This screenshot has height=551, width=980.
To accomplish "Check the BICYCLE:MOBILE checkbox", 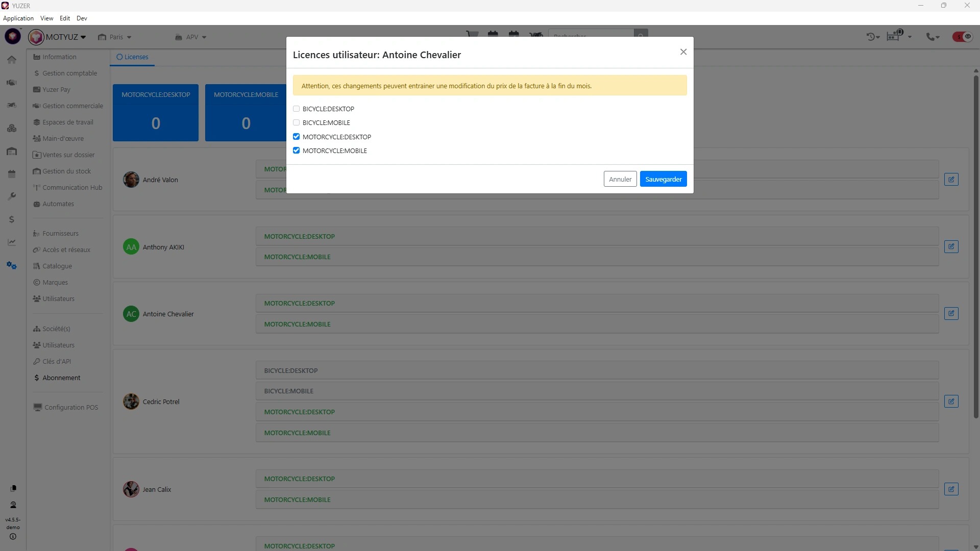I will coord(296,122).
